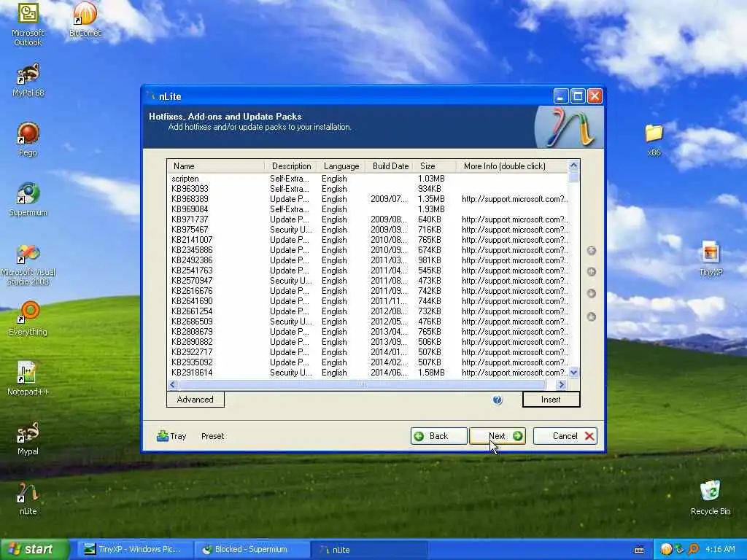Sort list by Name column header
Viewport: 747px width, 560px height.
(216, 166)
